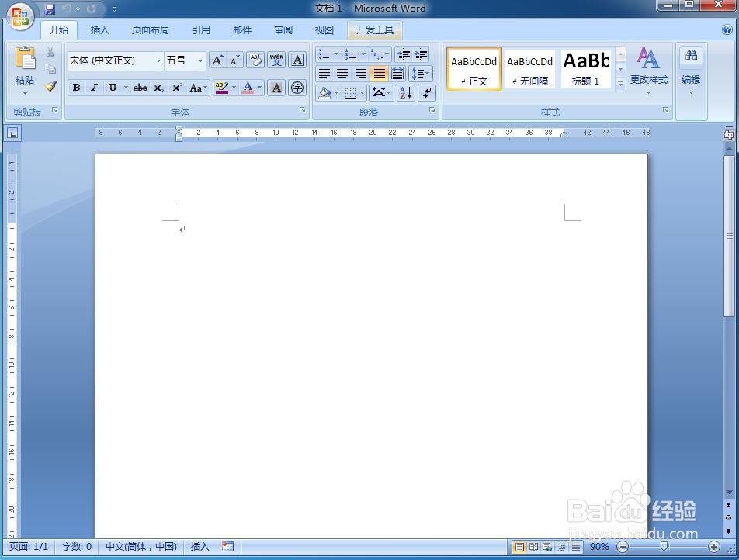Click the Sort A-Z icon
The width and height of the screenshot is (739, 560).
pyautogui.click(x=406, y=92)
